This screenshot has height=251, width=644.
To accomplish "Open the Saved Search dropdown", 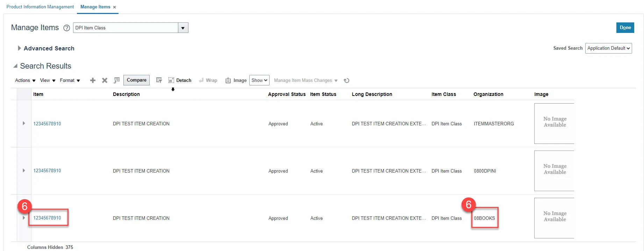I will (608, 48).
